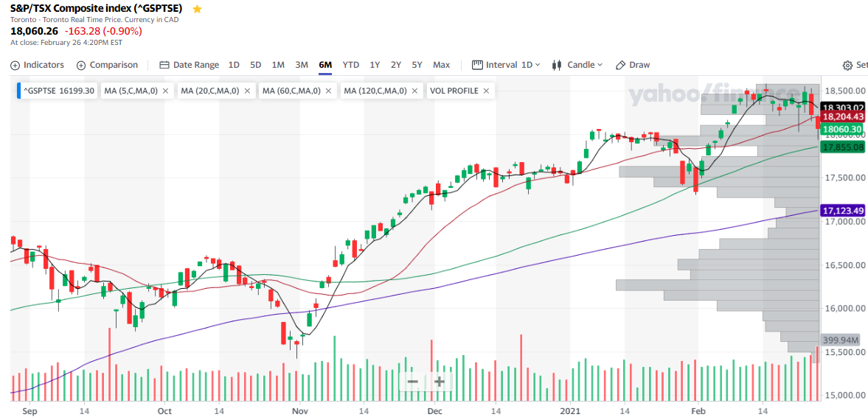Viewport: 868px width, 420px height.
Task: Click the 18,204.43 red price label
Action: tap(843, 116)
